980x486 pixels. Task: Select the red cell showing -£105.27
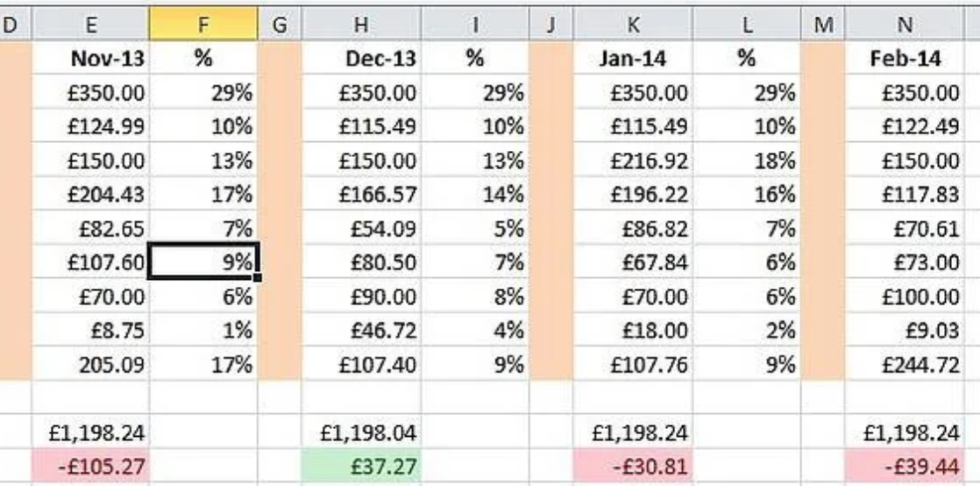(x=90, y=466)
